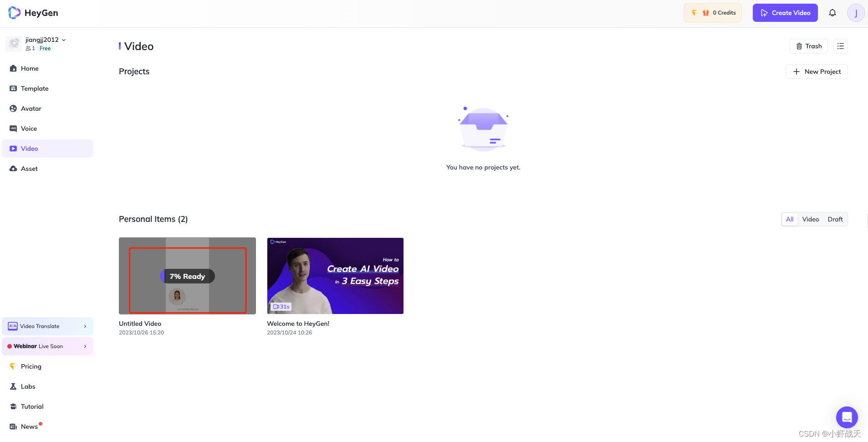
Task: Filter personal items by Draft
Action: click(835, 219)
